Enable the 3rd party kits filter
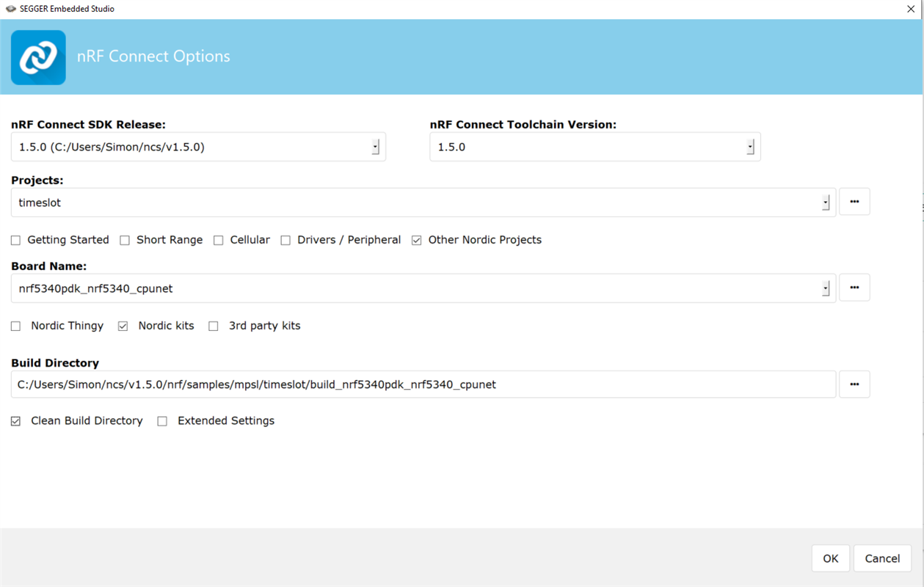This screenshot has height=587, width=924. (213, 325)
